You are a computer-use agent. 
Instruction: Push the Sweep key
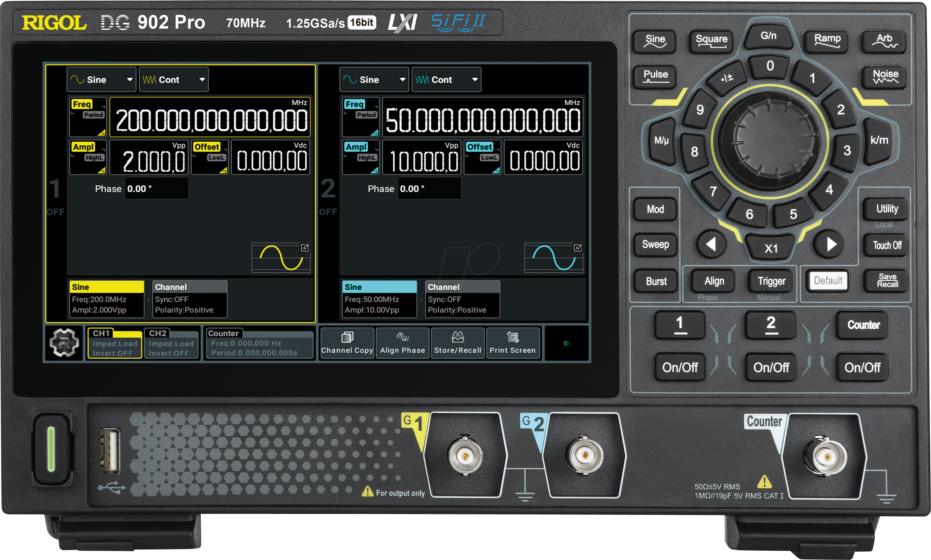click(655, 245)
